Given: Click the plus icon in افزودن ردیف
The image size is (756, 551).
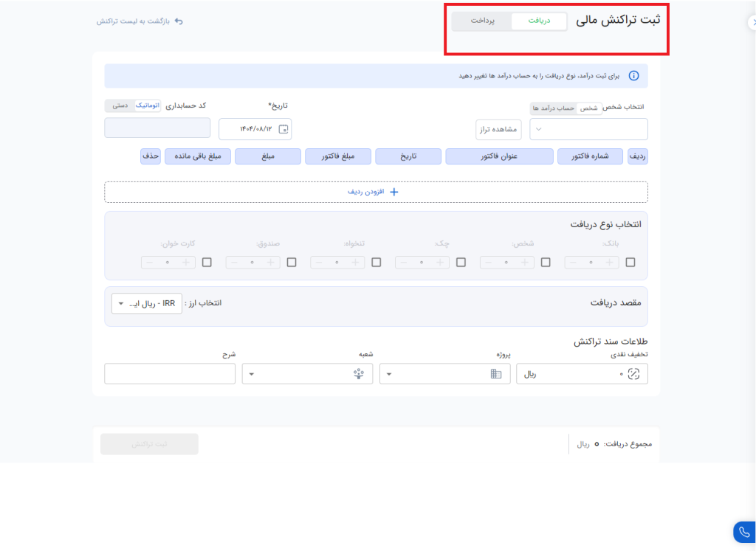Looking at the screenshot, I should click(394, 192).
